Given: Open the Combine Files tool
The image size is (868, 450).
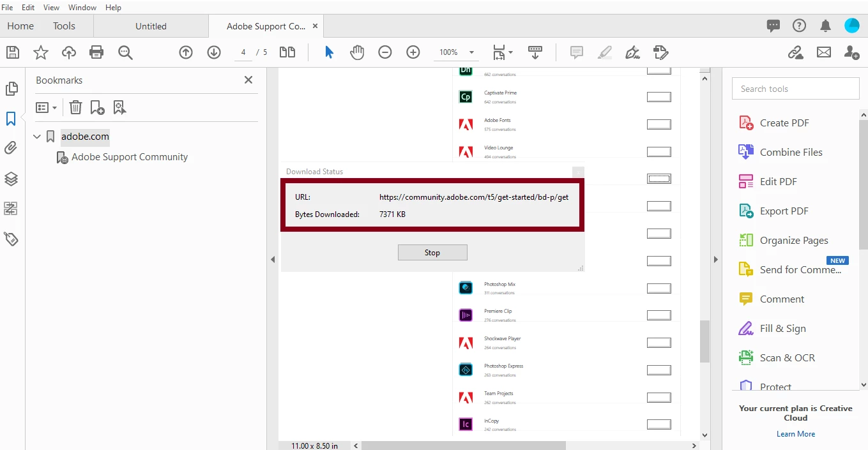Looking at the screenshot, I should click(791, 152).
